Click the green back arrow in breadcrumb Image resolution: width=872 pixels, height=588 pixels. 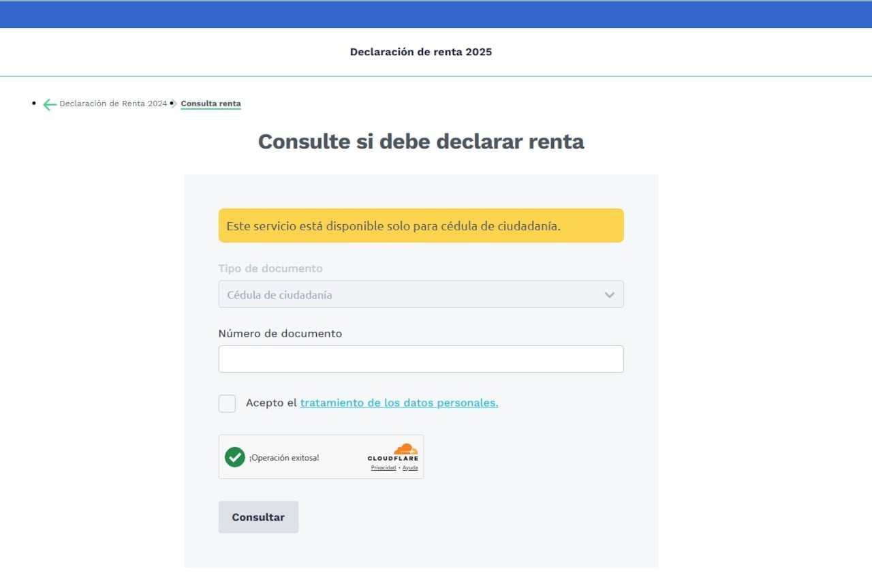pyautogui.click(x=48, y=104)
